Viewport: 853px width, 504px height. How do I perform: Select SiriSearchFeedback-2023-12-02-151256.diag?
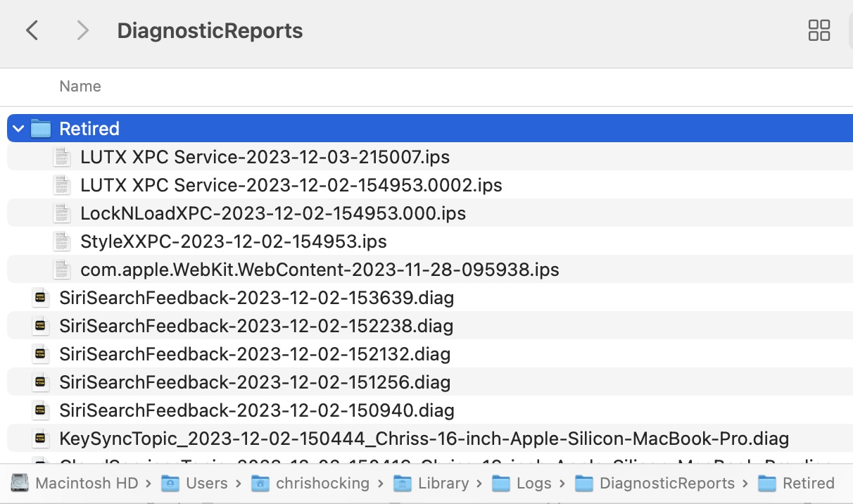tap(254, 382)
